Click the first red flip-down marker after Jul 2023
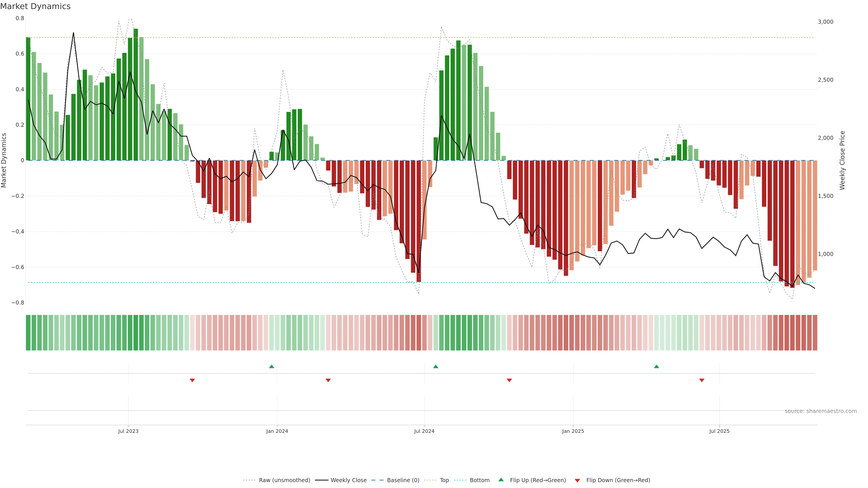Image resolution: width=868 pixels, height=488 pixels. (192, 380)
